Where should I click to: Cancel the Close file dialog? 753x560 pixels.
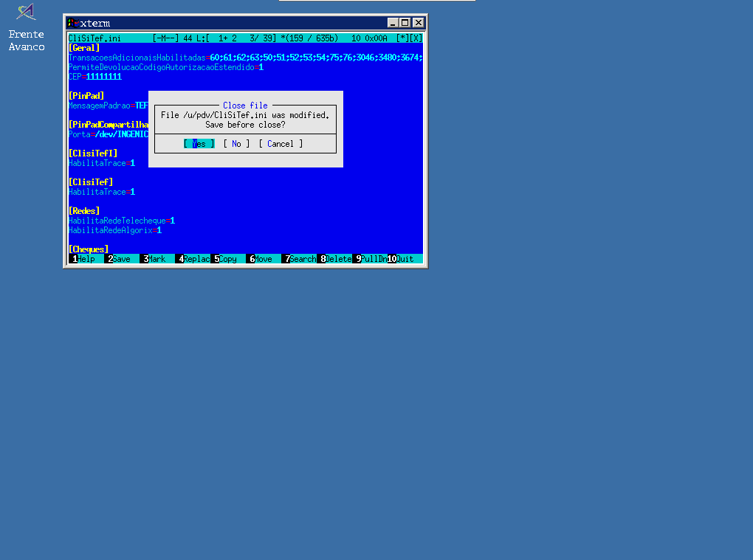(281, 144)
